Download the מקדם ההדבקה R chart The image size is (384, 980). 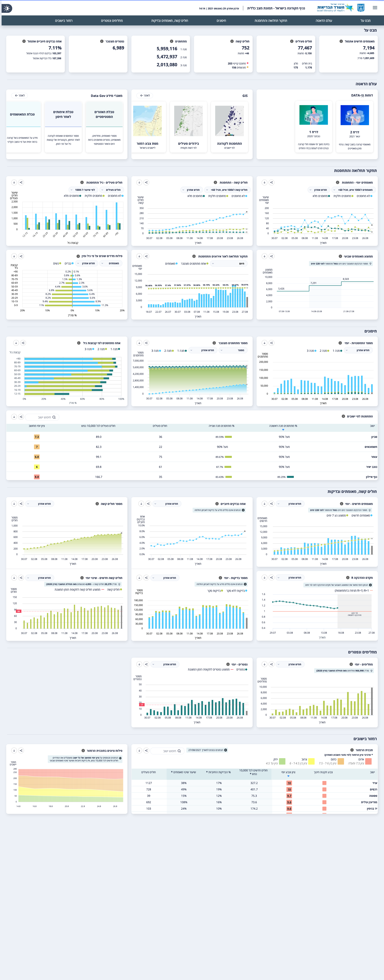coord(264,578)
